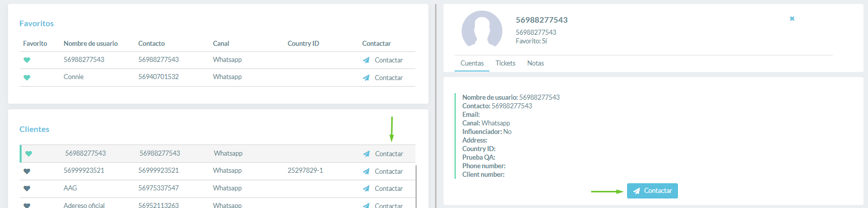
Task: Click the Favoritos section heading
Action: [x=37, y=23]
